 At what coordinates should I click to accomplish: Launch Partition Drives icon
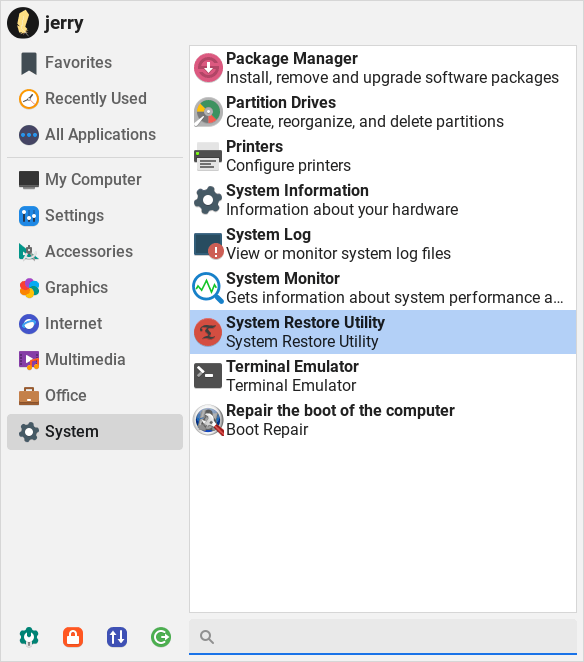point(208,112)
